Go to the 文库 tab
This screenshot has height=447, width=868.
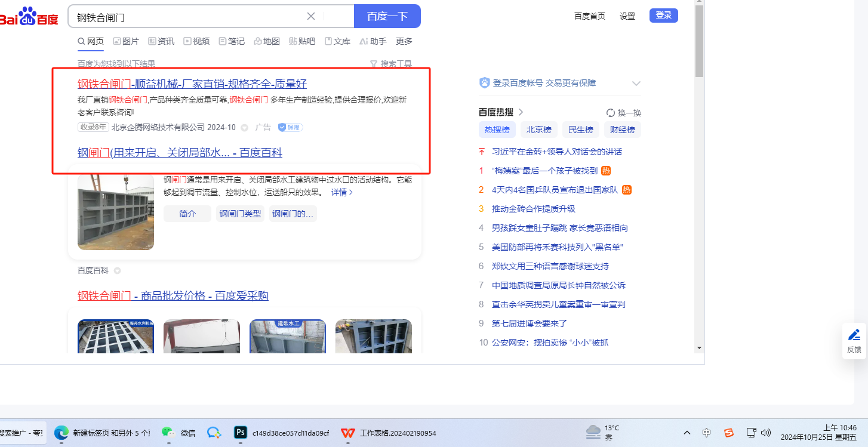[337, 41]
